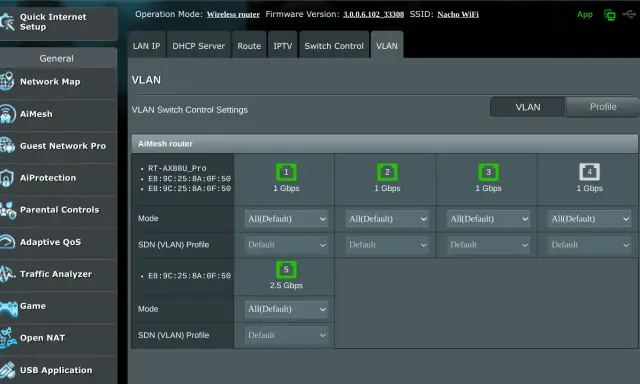Select the unconnected LAN port 4 icon
Image resolution: width=640 pixels, height=384 pixels.
pos(589,172)
